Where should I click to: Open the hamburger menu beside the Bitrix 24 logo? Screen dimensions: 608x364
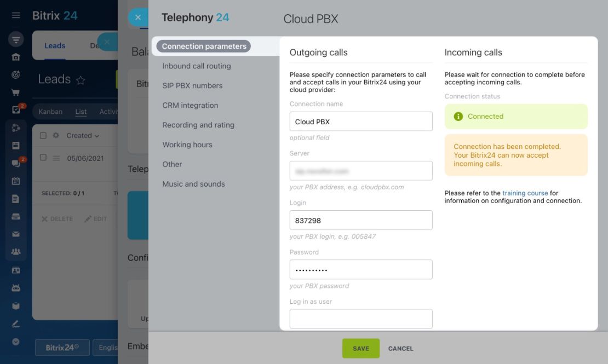(16, 15)
